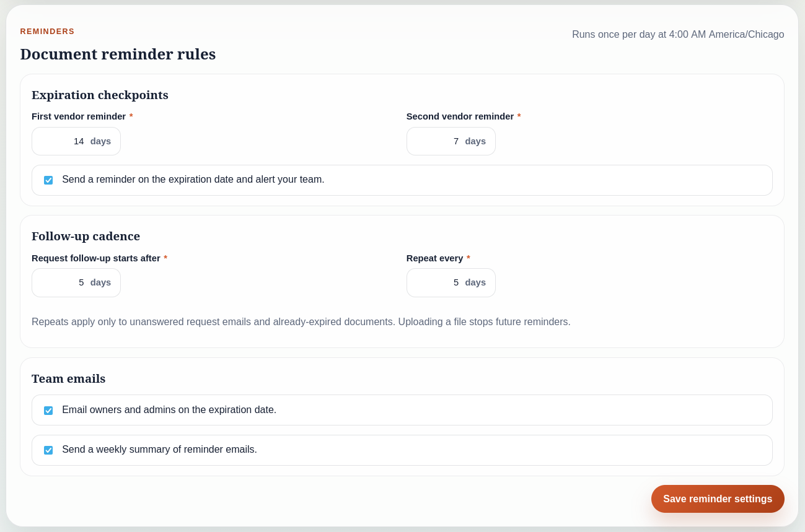805x532 pixels.
Task: Click the 4:00 AM America/Chicago schedule text
Action: coord(678,35)
